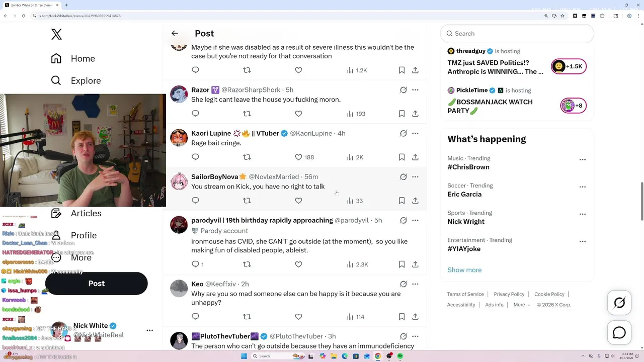This screenshot has height=362, width=644.
Task: Like parodyvil's post
Action: tap(298, 264)
